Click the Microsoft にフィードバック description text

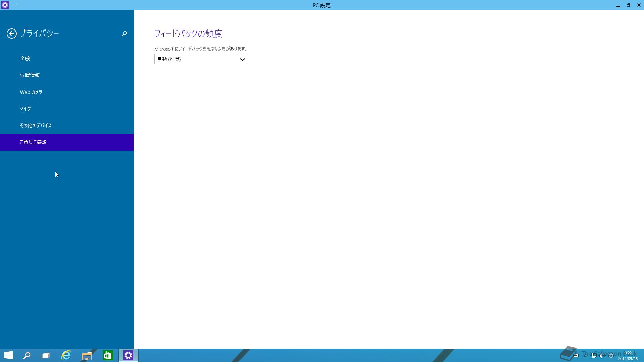tap(201, 49)
